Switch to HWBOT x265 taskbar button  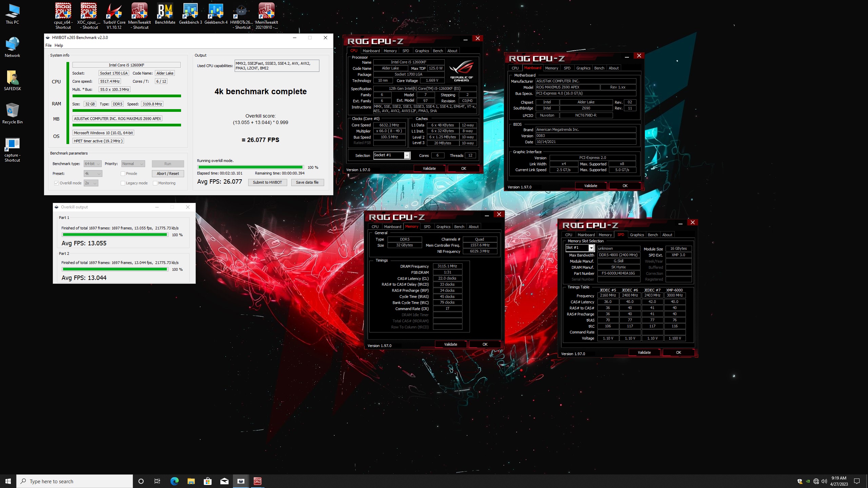tap(241, 481)
